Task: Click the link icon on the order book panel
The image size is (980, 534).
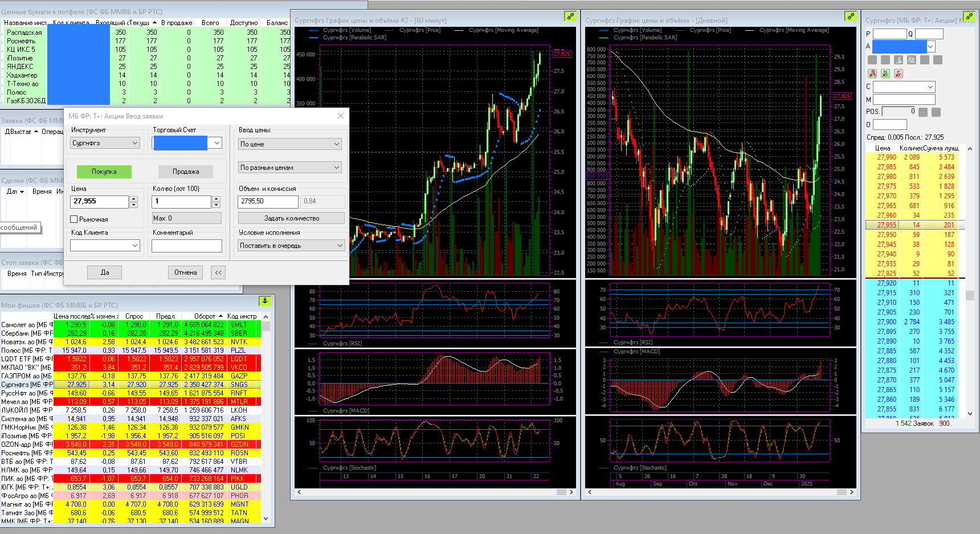Action: pyautogui.click(x=969, y=16)
